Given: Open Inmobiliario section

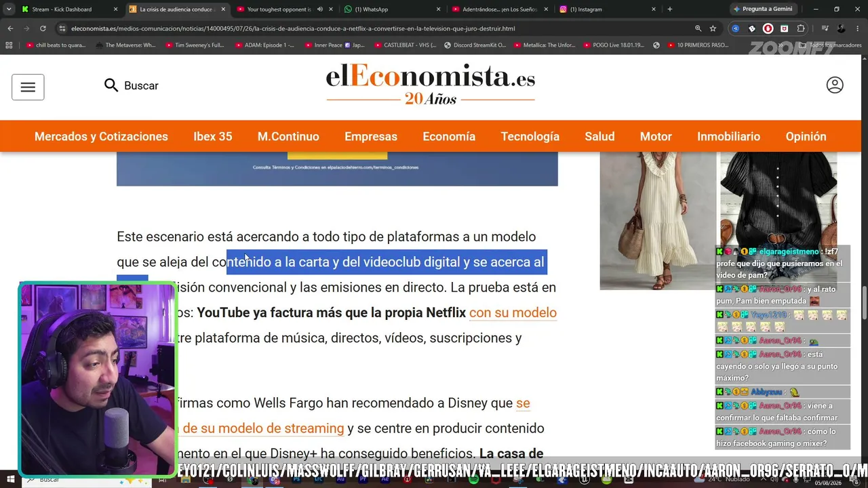Looking at the screenshot, I should point(729,136).
